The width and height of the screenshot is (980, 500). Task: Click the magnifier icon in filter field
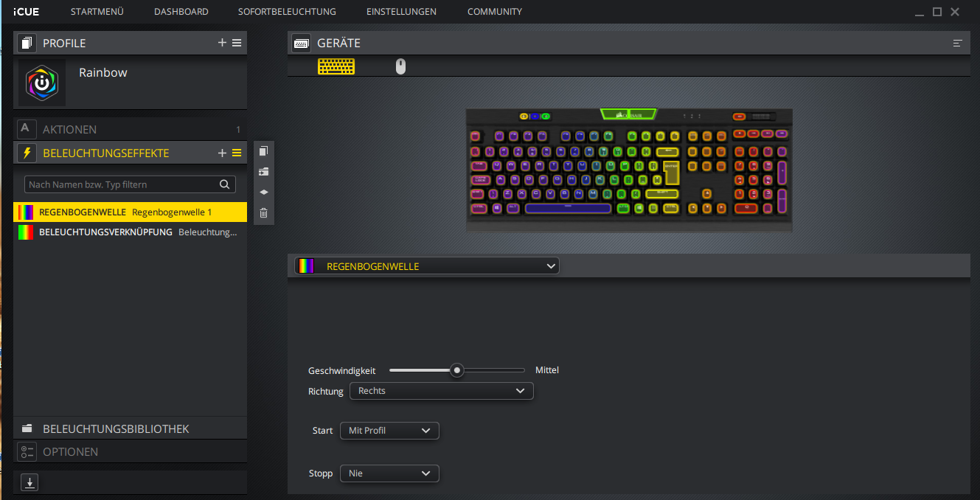point(225,184)
